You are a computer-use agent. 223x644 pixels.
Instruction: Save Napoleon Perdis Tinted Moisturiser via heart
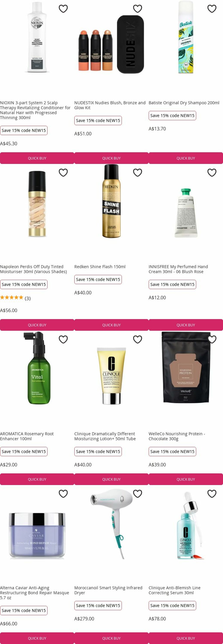63,173
